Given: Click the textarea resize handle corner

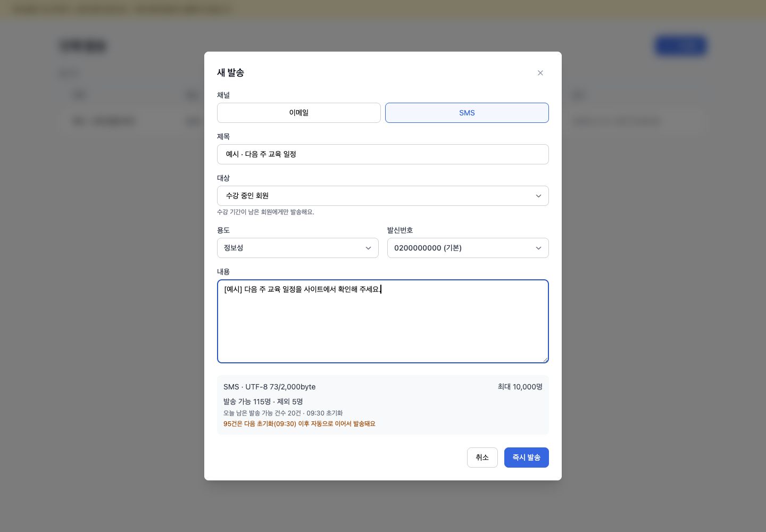Looking at the screenshot, I should point(545,360).
